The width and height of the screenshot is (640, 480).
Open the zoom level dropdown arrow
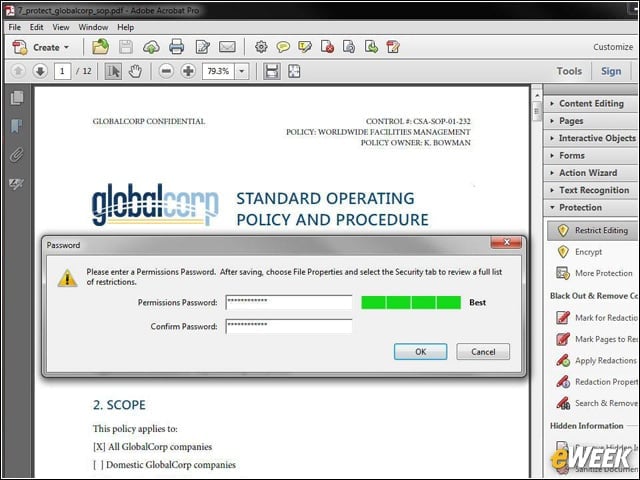(242, 71)
